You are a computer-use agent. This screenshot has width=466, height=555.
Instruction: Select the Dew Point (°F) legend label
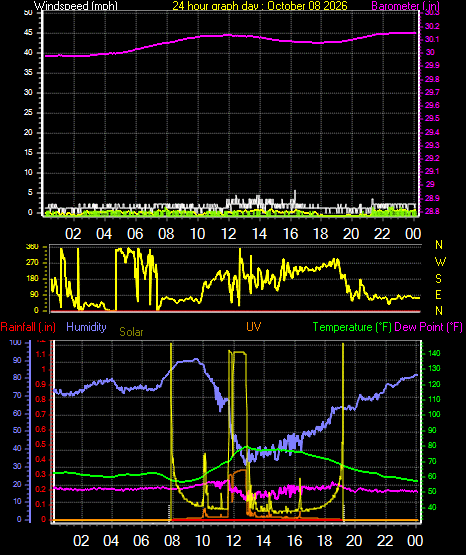click(428, 327)
